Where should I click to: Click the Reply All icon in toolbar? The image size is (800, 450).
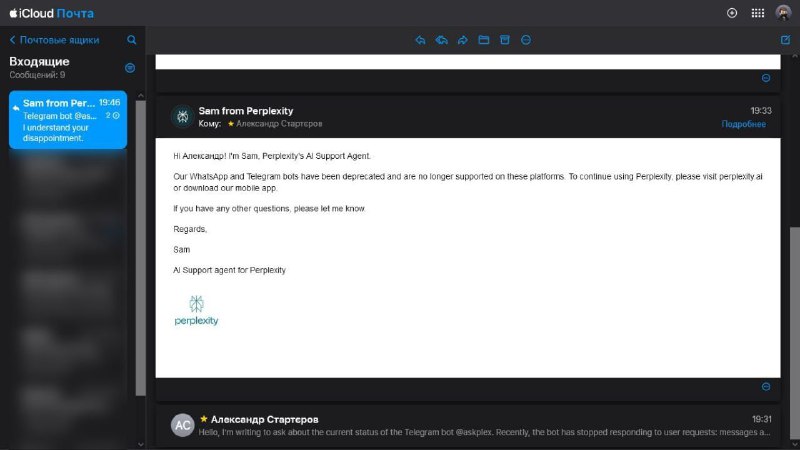441,40
